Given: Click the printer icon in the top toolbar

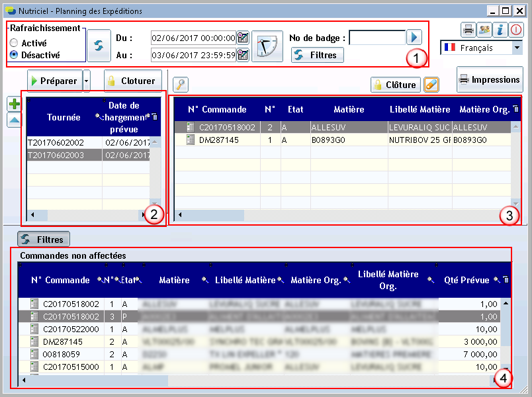Looking at the screenshot, I should 468,30.
